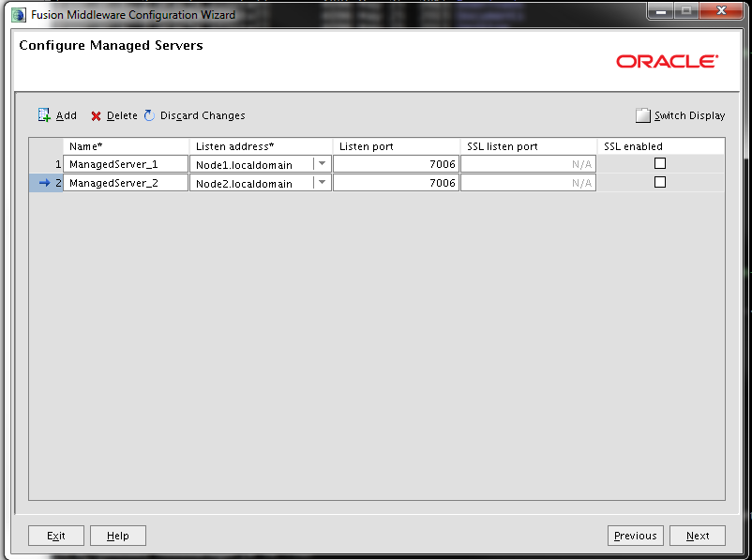Click the Discard Changes refresh icon
The width and height of the screenshot is (752, 560).
coord(150,115)
